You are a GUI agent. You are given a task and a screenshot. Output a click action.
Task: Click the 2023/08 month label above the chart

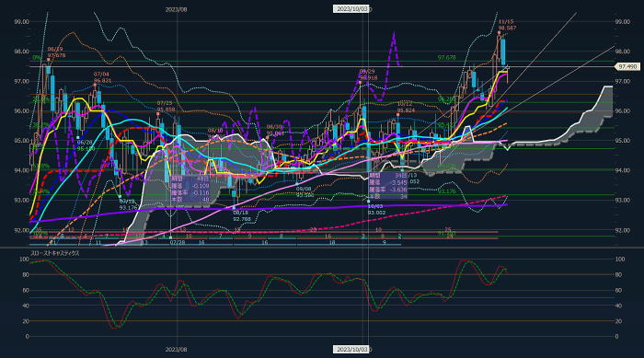177,9
